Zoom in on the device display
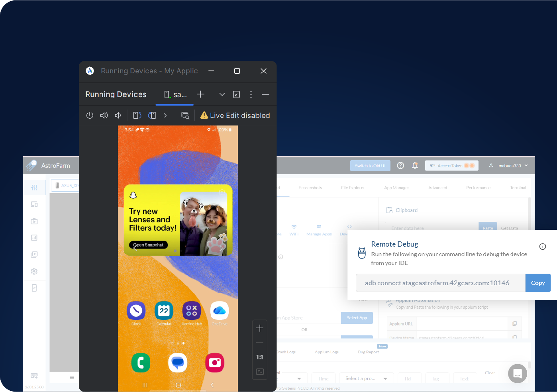Viewport: 557px width, 392px height. pyautogui.click(x=260, y=328)
